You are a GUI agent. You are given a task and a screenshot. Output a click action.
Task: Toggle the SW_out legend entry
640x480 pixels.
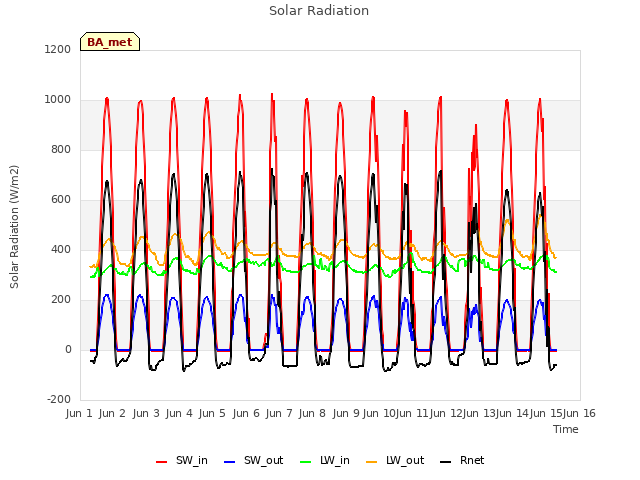253,460
